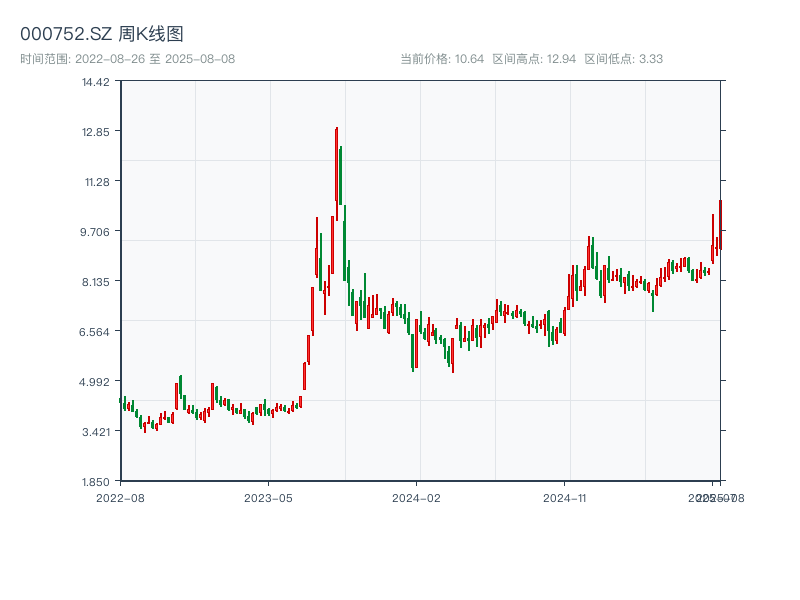Viewport: 800px width, 600px height.
Task: Click the period low label 区间低点: 3.33
Action: click(x=623, y=59)
